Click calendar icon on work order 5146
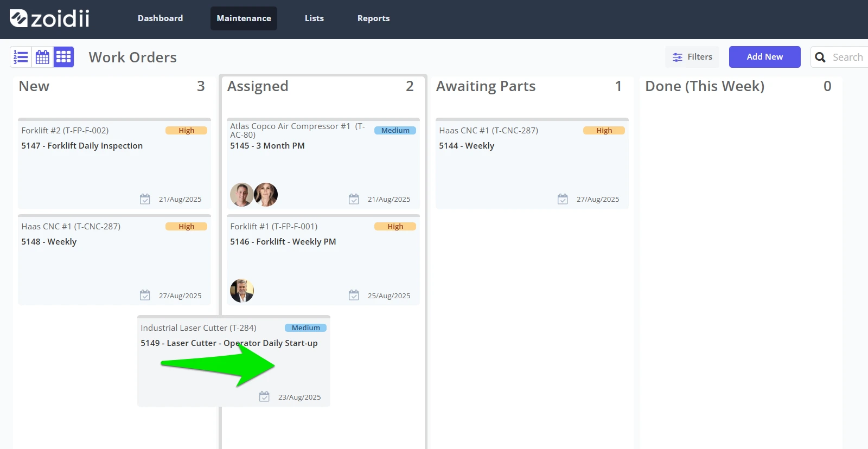Screen dimensions: 868x449 [x=354, y=295]
